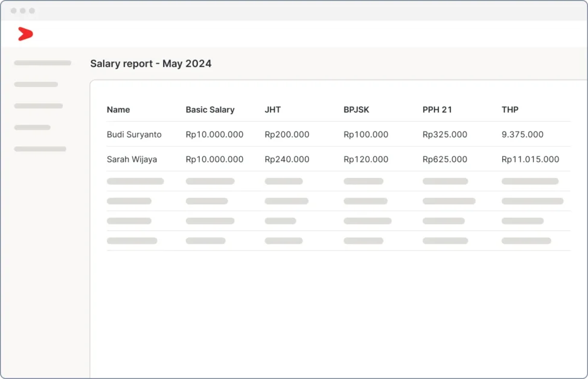The width and height of the screenshot is (588, 379).
Task: Select Sarah Wijaya's THP value Rp11.015.000
Action: click(x=530, y=159)
